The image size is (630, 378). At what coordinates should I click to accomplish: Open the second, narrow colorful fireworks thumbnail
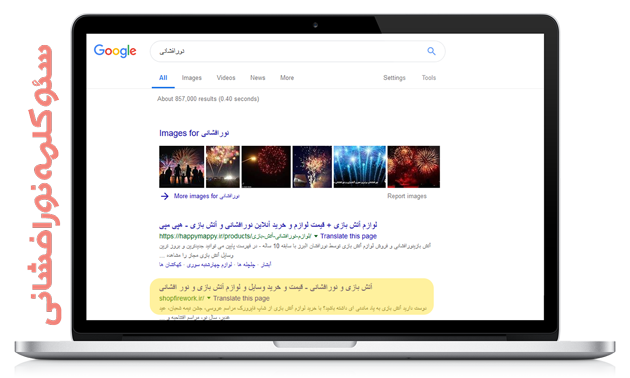pos(223,167)
